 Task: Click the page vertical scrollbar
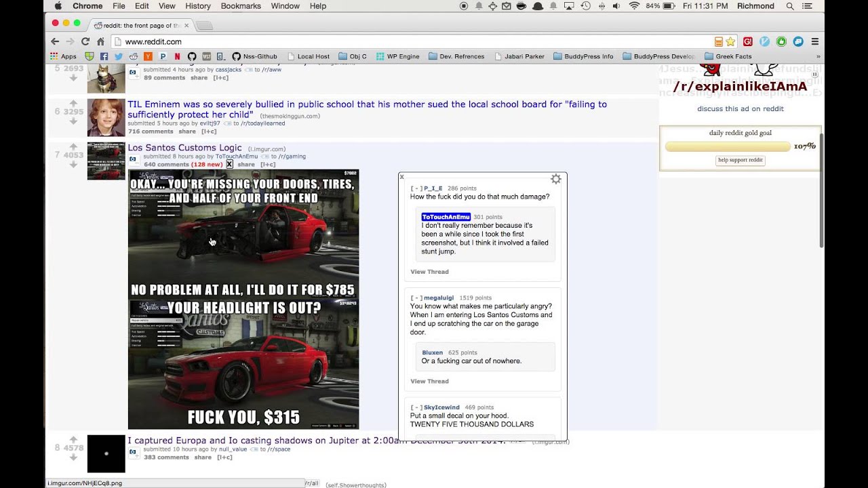tap(821, 190)
